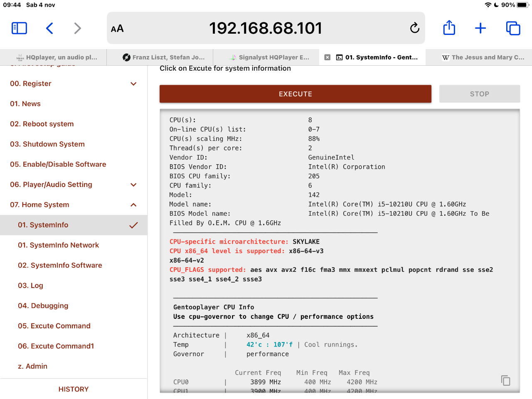Image resolution: width=532 pixels, height=399 pixels.
Task: Open the AA reader settings
Action: [117, 29]
